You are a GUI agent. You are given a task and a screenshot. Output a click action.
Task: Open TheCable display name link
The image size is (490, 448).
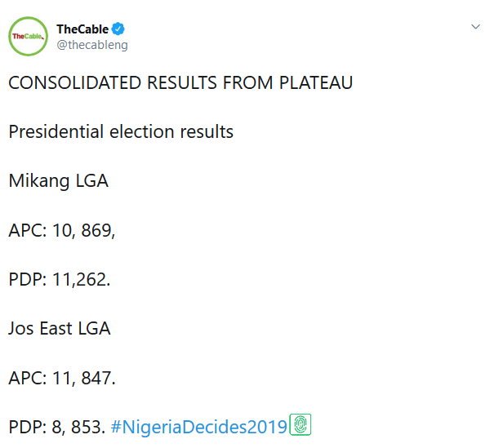click(82, 29)
